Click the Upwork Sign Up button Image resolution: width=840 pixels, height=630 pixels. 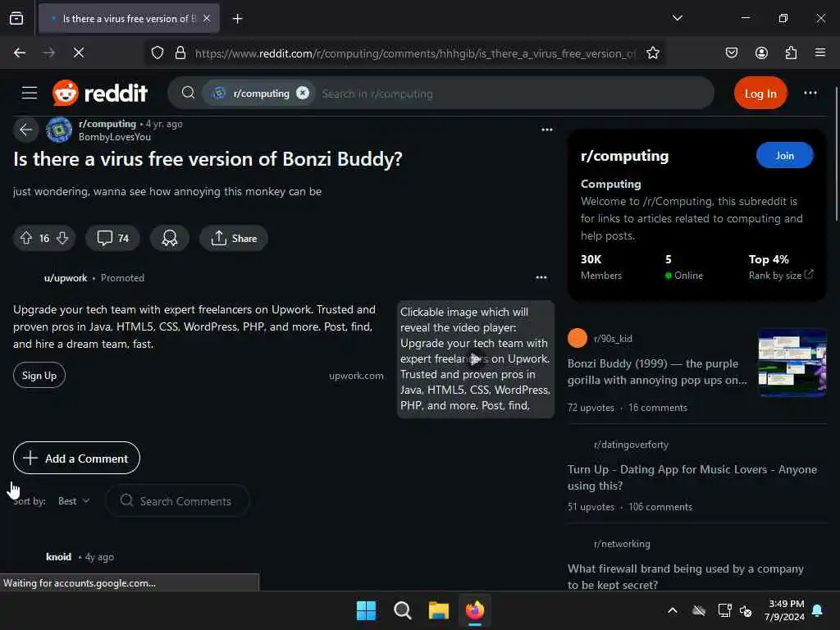(39, 376)
